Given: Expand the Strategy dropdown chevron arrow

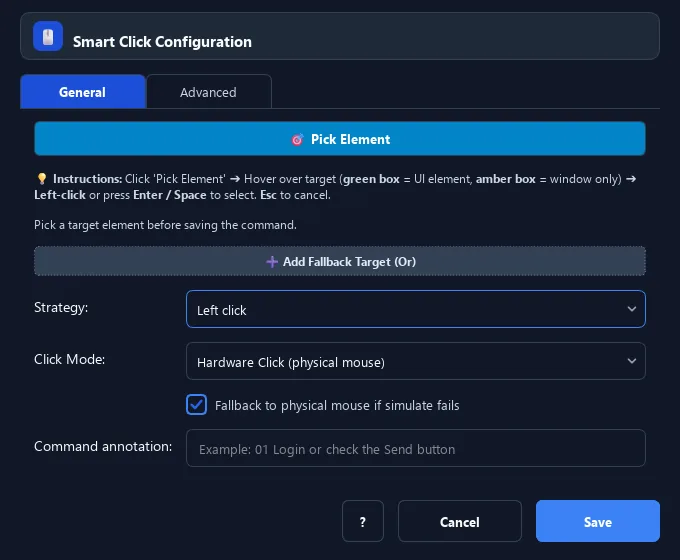Looking at the screenshot, I should pyautogui.click(x=631, y=309).
